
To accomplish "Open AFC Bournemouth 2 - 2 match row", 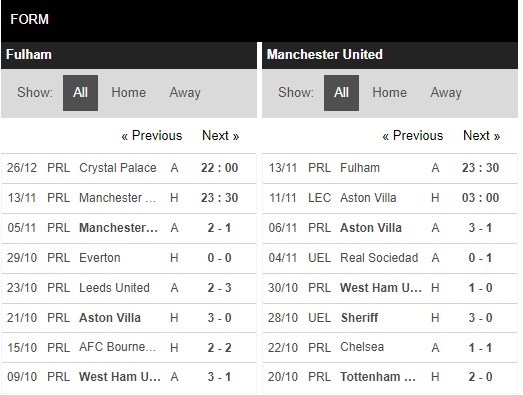I will pyautogui.click(x=129, y=348).
